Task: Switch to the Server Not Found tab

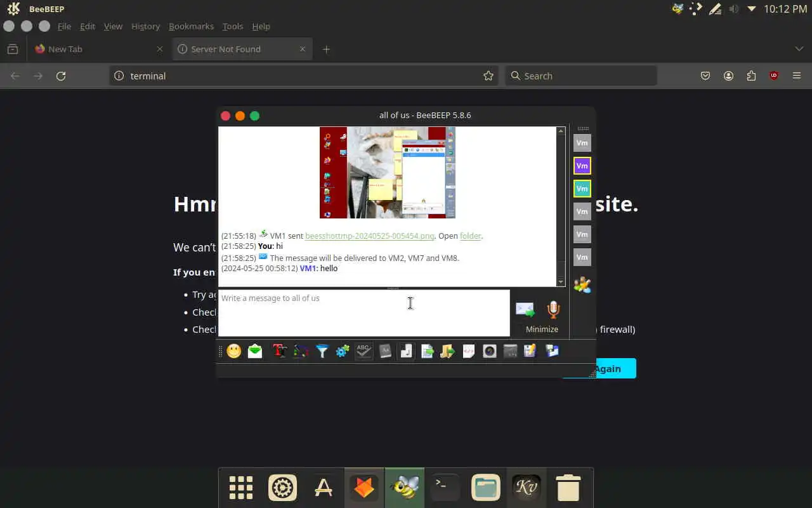Action: (242, 49)
